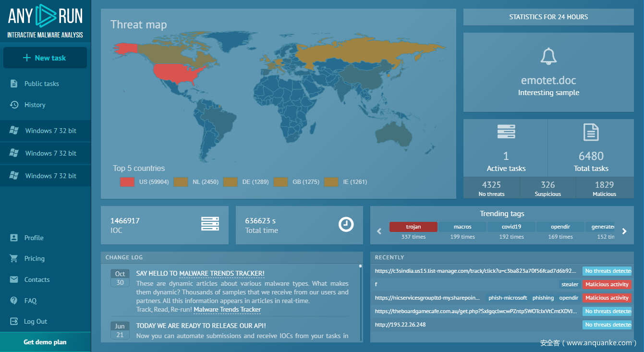The height and width of the screenshot is (352, 644).
Task: Open the Malware Trends Tracker link after Re-run!
Action: [x=227, y=310]
